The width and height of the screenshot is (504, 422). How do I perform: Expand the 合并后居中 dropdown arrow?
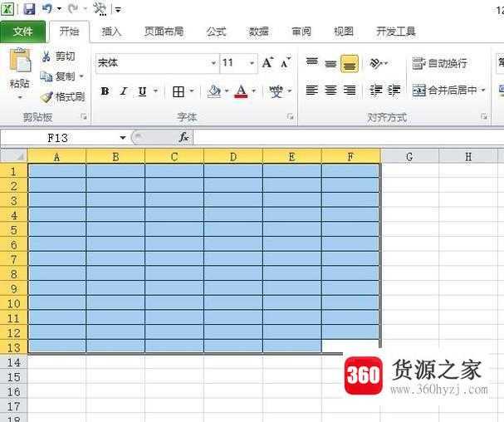483,90
